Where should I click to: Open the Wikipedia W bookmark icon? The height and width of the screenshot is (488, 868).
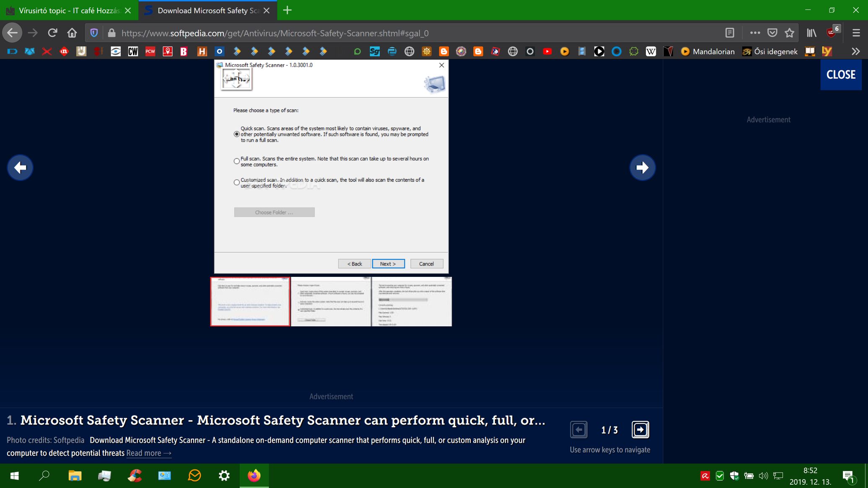tap(651, 52)
